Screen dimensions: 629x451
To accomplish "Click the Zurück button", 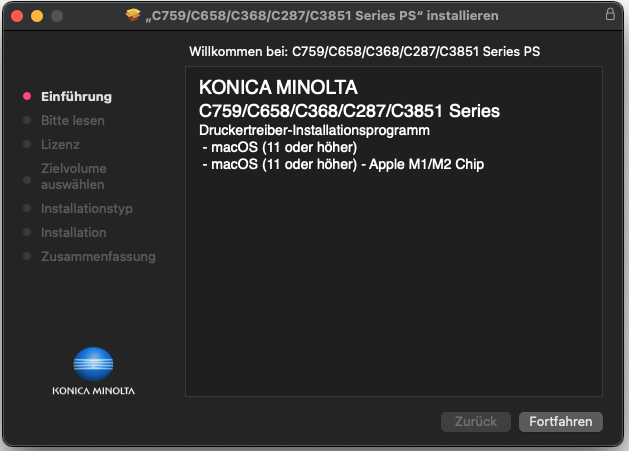I will [x=475, y=422].
